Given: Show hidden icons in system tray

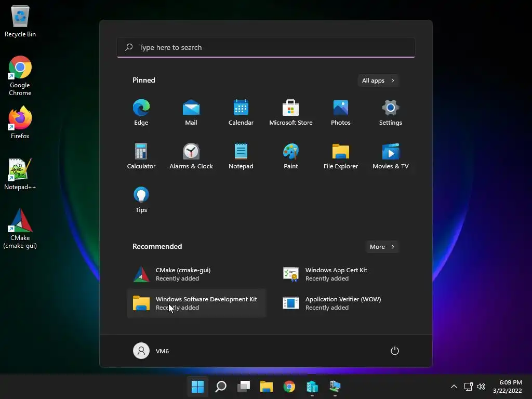Looking at the screenshot, I should tap(454, 387).
